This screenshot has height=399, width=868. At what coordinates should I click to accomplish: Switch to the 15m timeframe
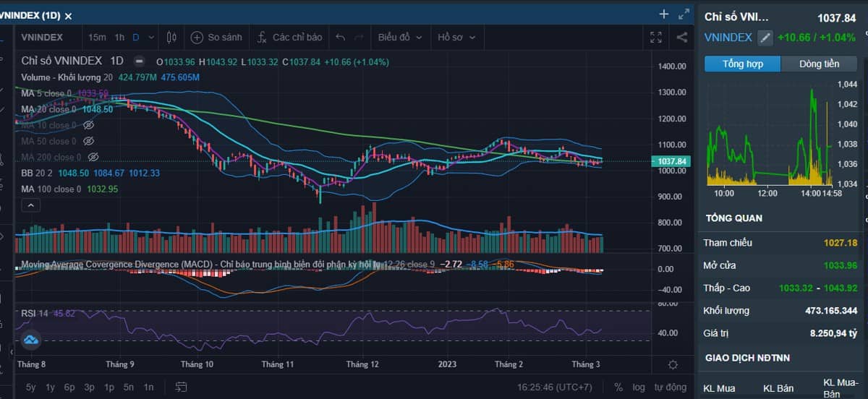[x=97, y=37]
